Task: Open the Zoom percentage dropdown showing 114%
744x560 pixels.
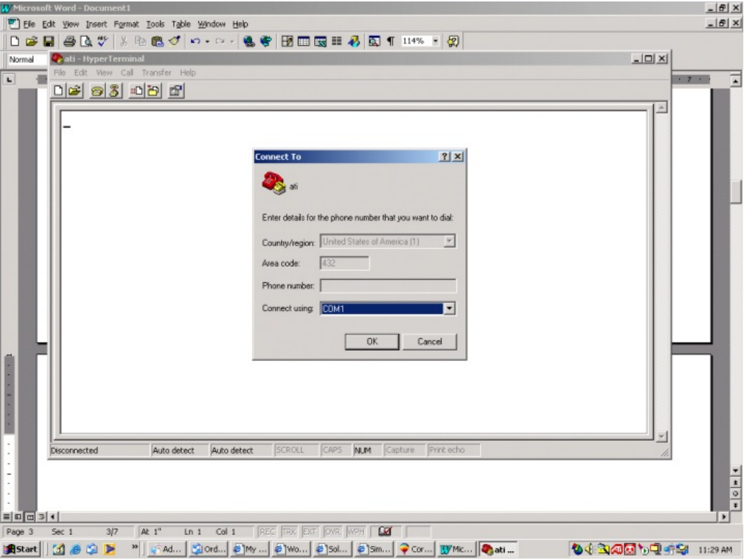Action: [435, 41]
